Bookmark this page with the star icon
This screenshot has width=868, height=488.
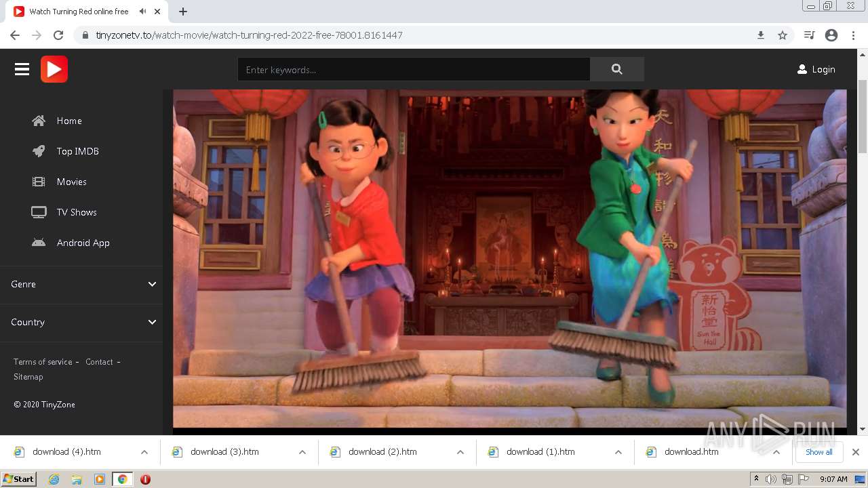(783, 35)
